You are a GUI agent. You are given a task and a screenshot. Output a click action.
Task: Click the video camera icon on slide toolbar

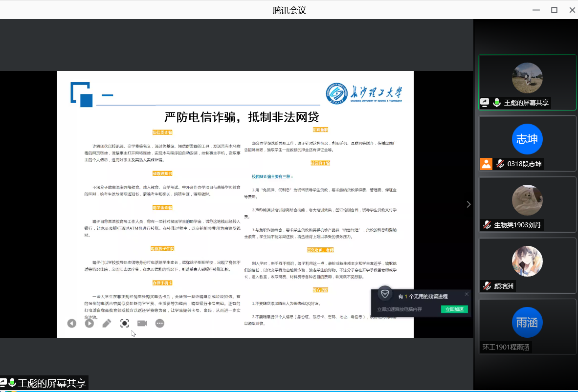[142, 323]
